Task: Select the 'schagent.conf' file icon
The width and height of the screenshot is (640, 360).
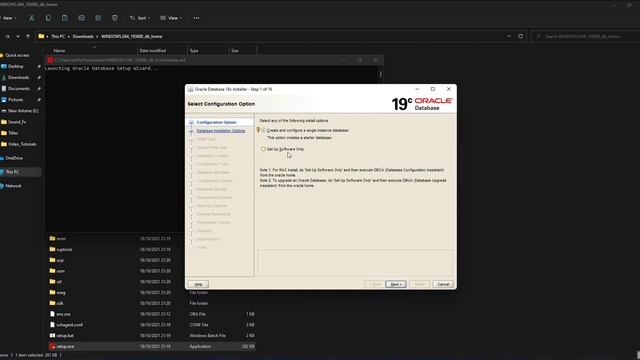Action: [x=52, y=325]
